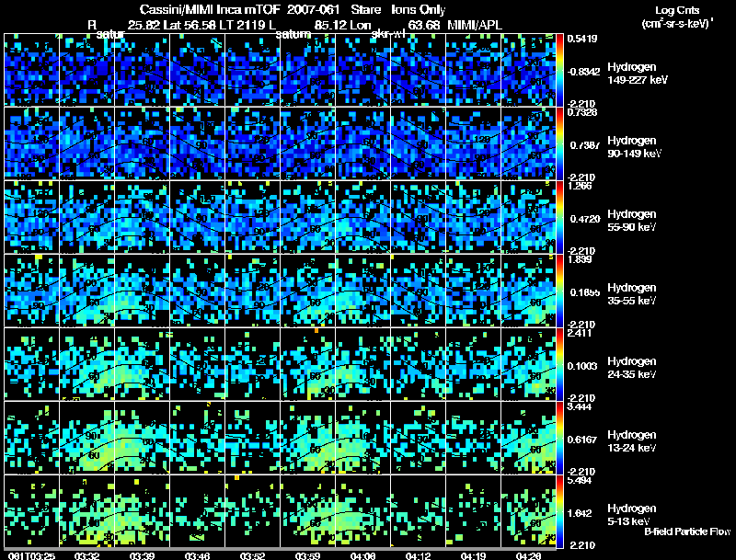The width and height of the screenshot is (736, 560).
Task: Click the LT 2119 header value
Action: 241,25
